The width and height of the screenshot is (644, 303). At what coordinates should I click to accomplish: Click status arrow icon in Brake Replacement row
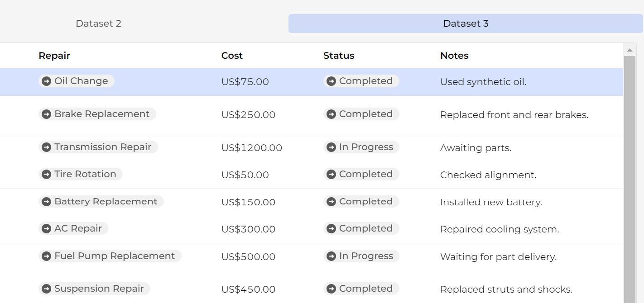point(331,114)
